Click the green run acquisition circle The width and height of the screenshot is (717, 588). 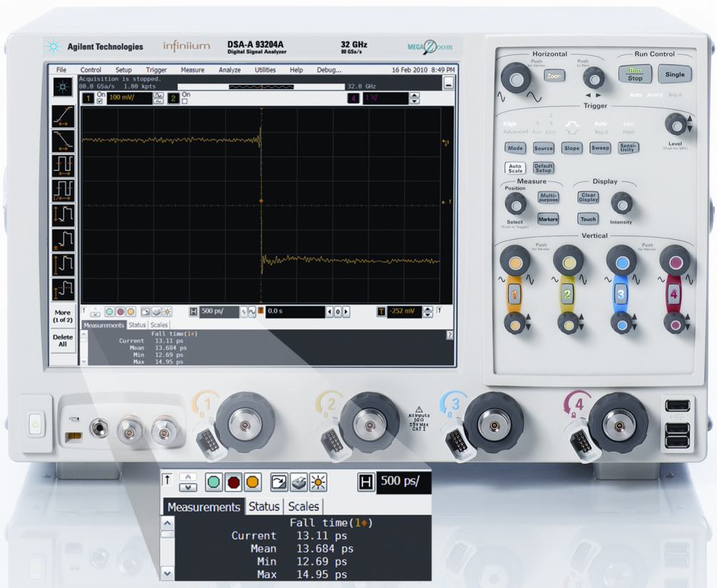pyautogui.click(x=109, y=312)
